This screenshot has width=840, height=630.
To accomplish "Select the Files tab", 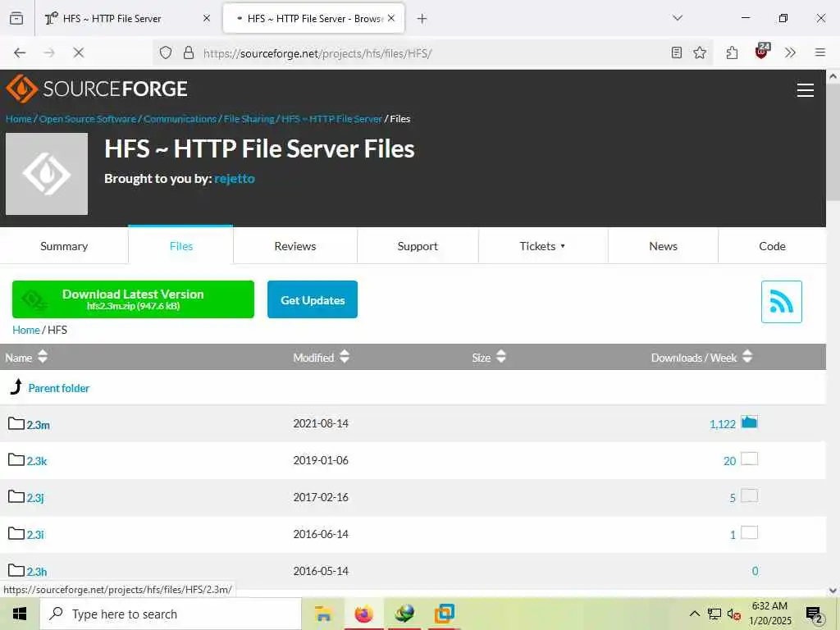I will (181, 246).
